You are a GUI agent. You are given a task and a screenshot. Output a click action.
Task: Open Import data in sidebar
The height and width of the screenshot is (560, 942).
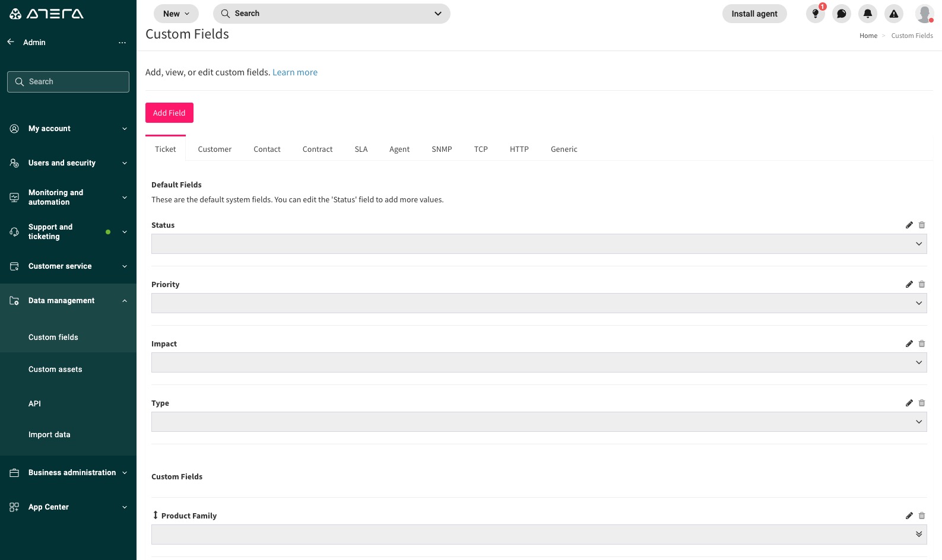pyautogui.click(x=49, y=434)
